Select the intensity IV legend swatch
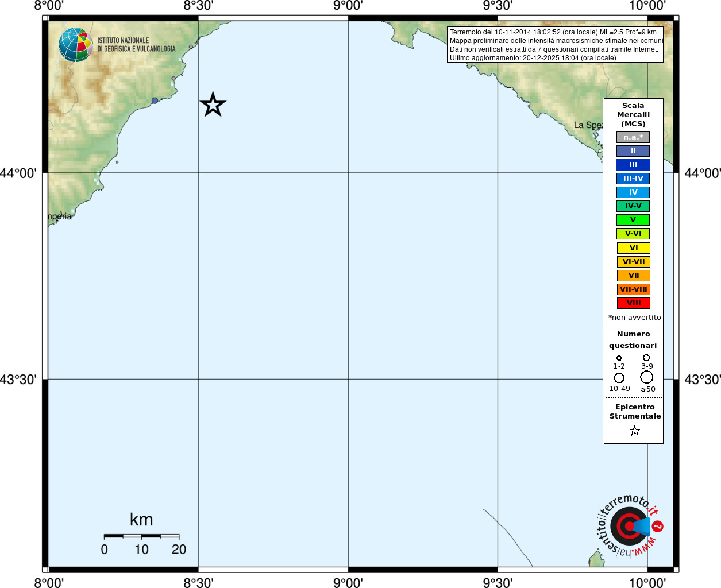 (633, 192)
